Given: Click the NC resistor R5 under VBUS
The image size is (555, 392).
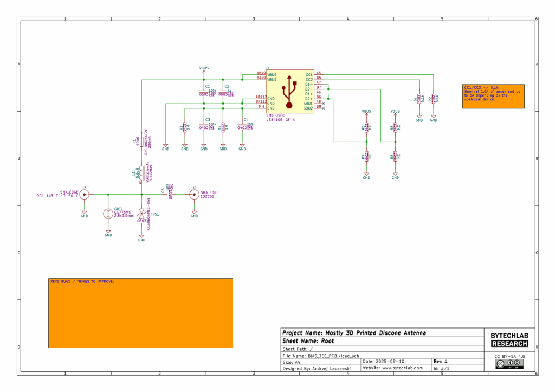Looking at the screenshot, I should 366,128.
